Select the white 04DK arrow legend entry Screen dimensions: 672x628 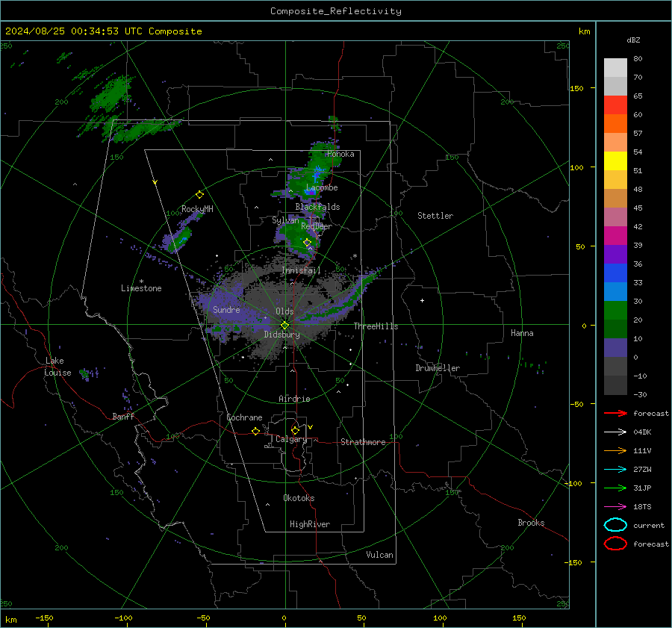[x=615, y=432]
